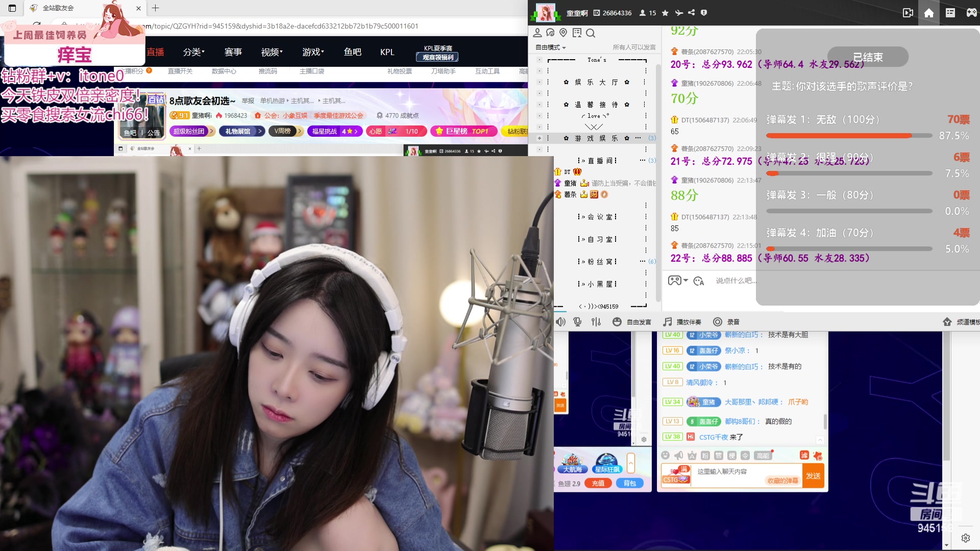Image resolution: width=980 pixels, height=551 pixels.
Task: Click the microphone icon in audio bar
Action: pos(577,322)
